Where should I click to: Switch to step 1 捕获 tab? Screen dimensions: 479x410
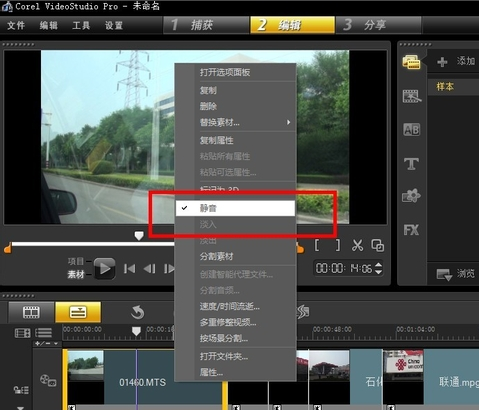click(206, 25)
